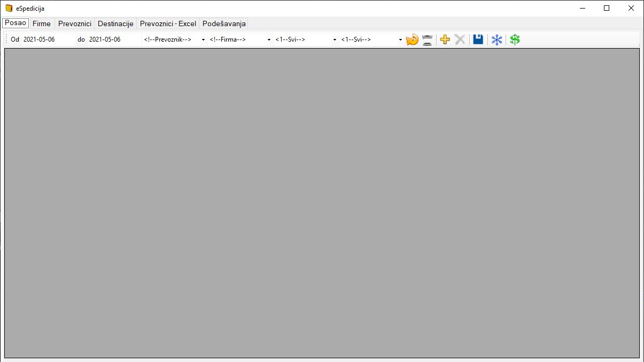
Task: Open the Prevoznici tab
Action: point(75,23)
